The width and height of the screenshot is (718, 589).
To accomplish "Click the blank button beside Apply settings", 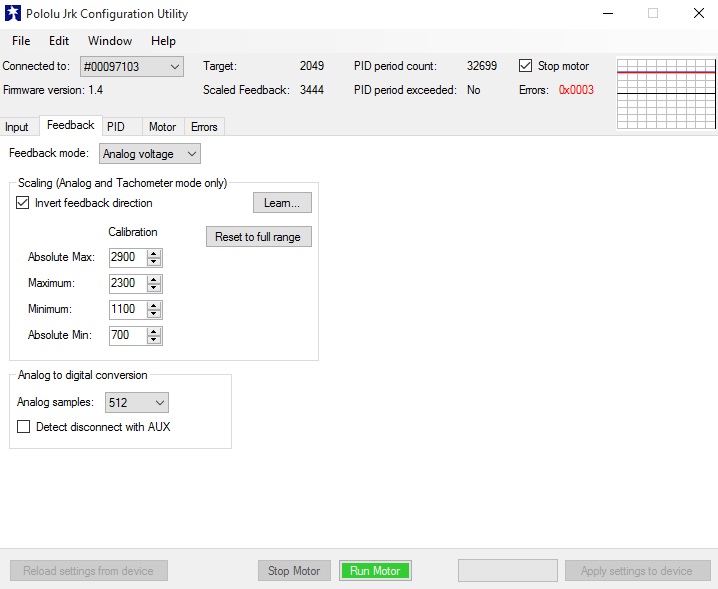I will coord(508,571).
